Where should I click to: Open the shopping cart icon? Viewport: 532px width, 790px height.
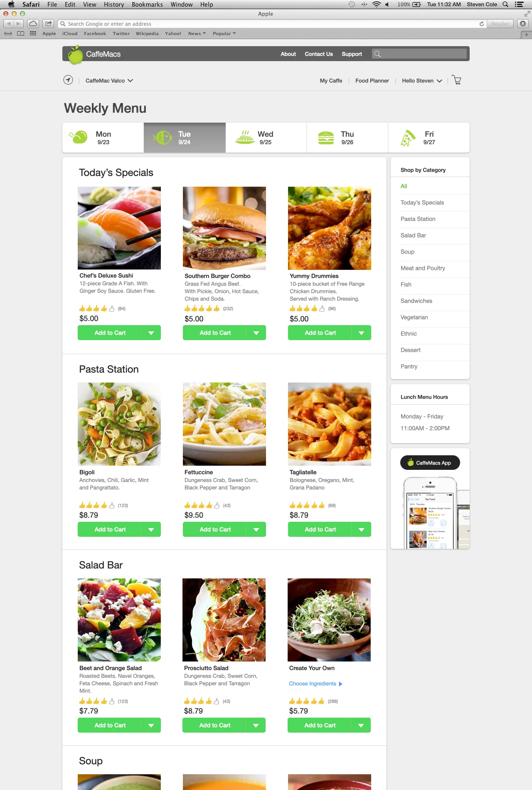456,80
